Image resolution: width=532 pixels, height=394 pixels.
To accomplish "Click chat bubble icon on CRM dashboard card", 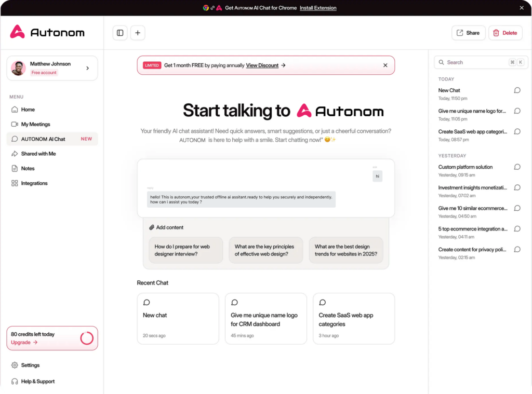I will [234, 303].
